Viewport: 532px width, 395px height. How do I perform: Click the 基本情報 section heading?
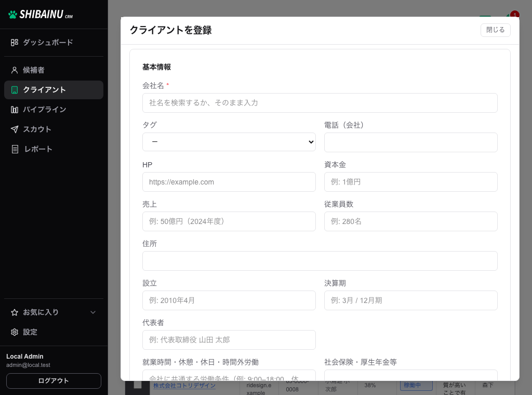click(x=156, y=67)
